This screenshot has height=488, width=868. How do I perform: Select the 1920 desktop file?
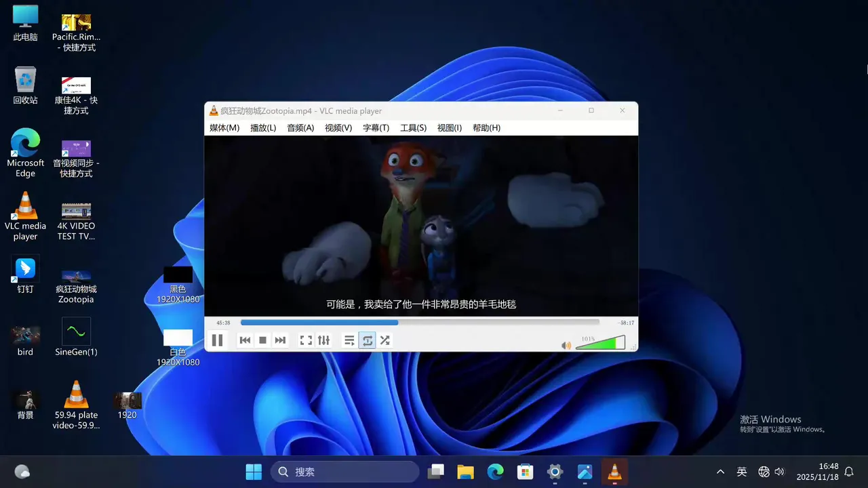pos(127,405)
